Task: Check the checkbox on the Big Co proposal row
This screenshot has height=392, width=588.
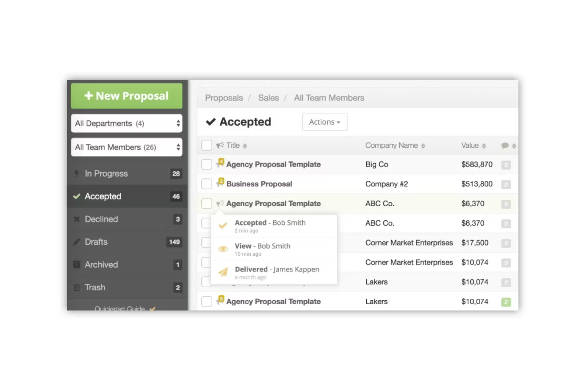Action: 207,164
